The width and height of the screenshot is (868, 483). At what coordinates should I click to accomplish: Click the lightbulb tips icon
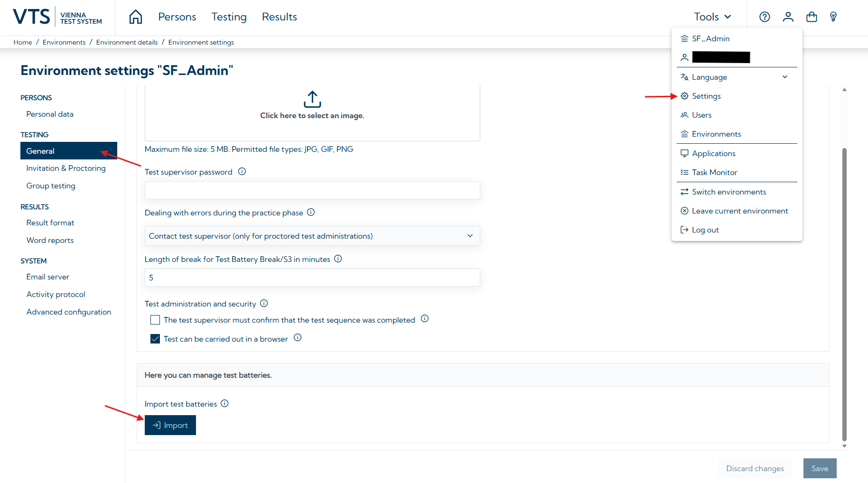coord(833,17)
